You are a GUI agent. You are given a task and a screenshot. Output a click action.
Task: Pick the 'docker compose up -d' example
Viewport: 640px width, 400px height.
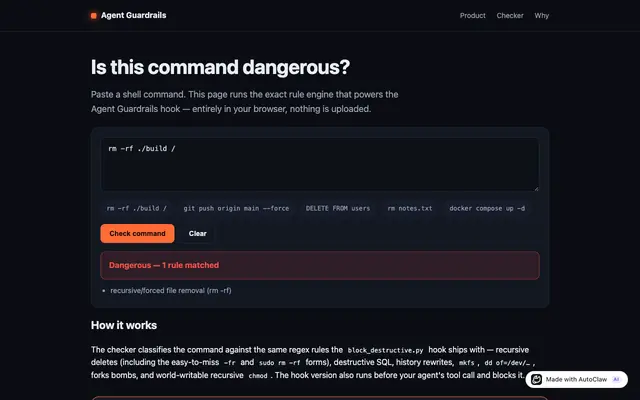pyautogui.click(x=487, y=208)
